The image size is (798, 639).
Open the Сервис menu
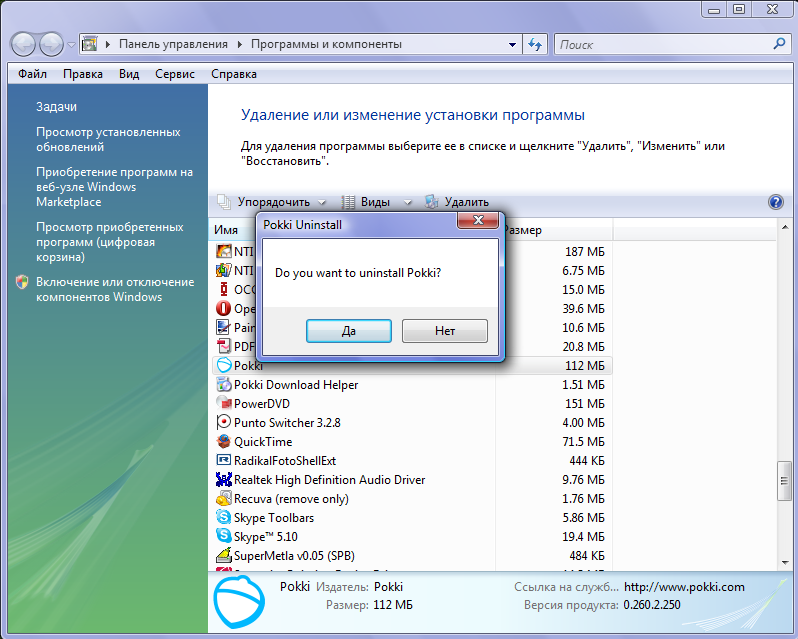coord(175,74)
